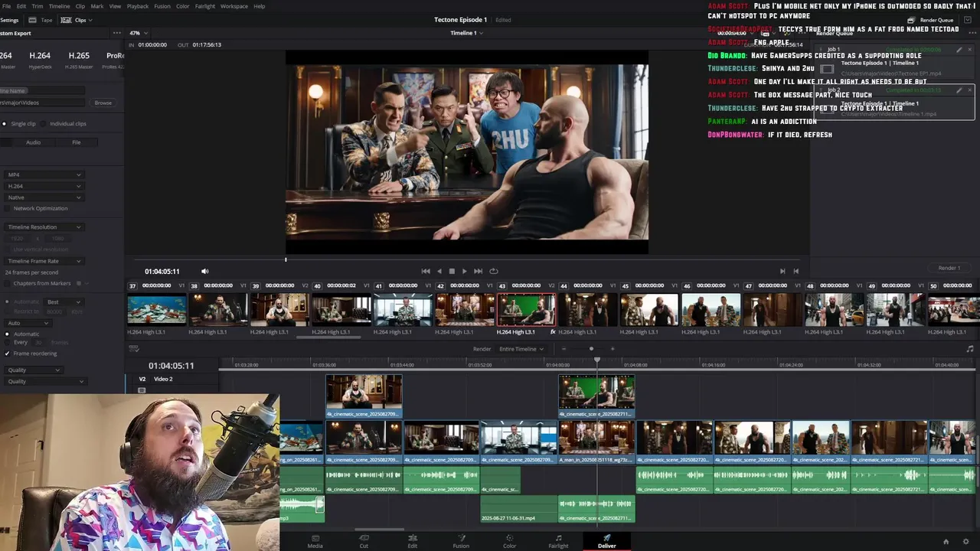Open the Timeline Frame Rate dropdown
The height and width of the screenshot is (551, 980).
[43, 261]
